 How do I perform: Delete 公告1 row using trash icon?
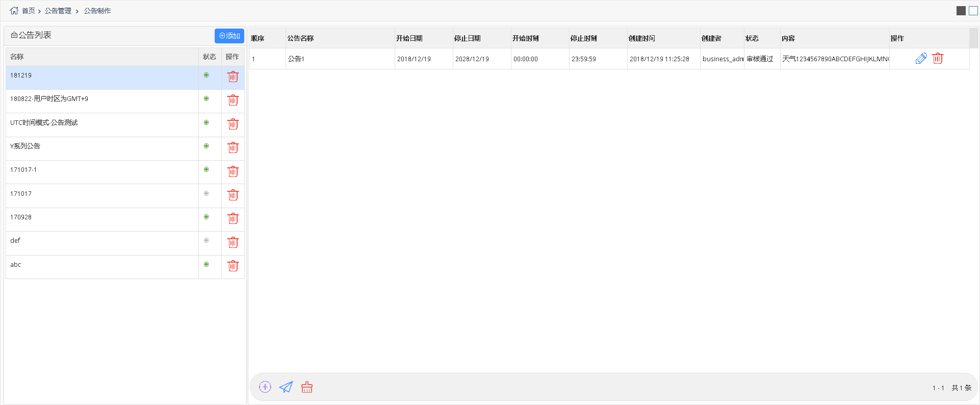pos(938,59)
